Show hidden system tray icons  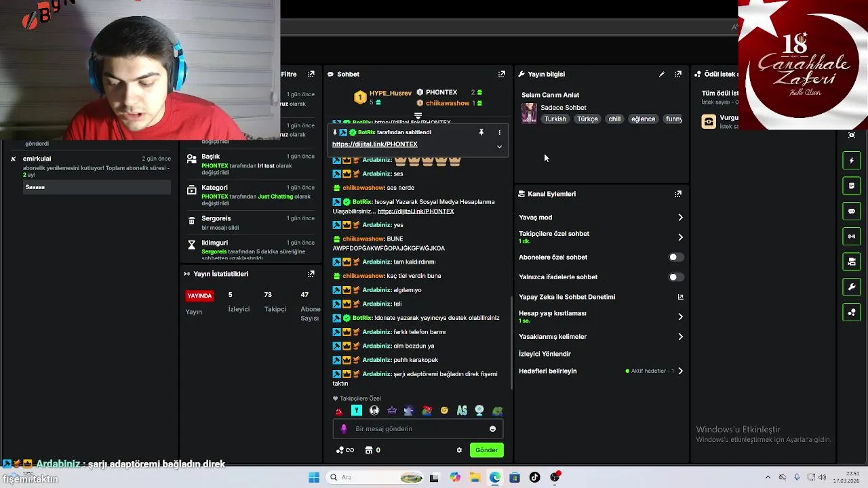(x=768, y=477)
